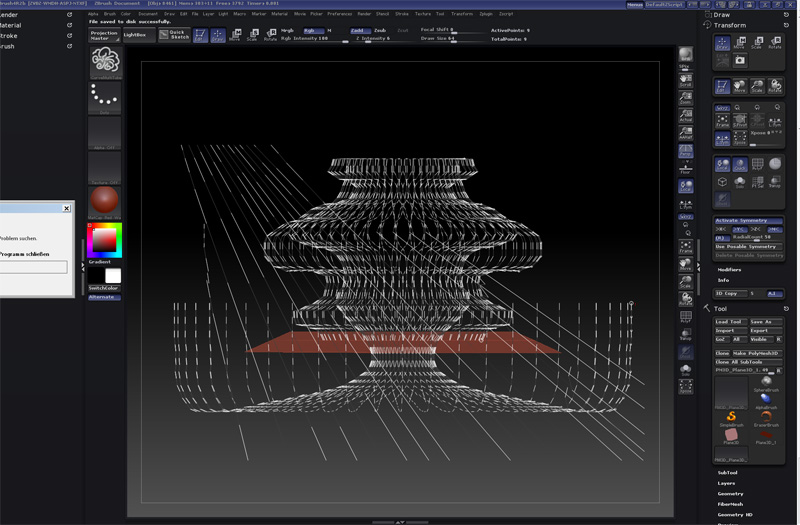Click Clone All SubTools

coord(748,362)
